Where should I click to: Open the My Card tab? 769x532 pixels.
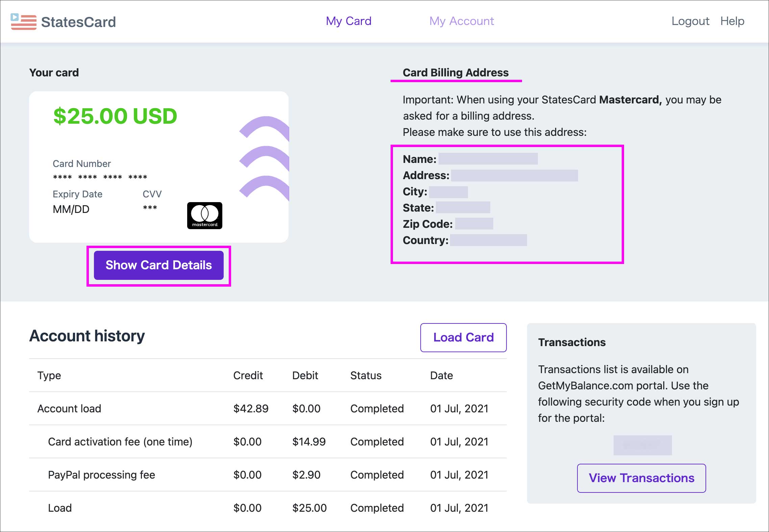pos(348,21)
